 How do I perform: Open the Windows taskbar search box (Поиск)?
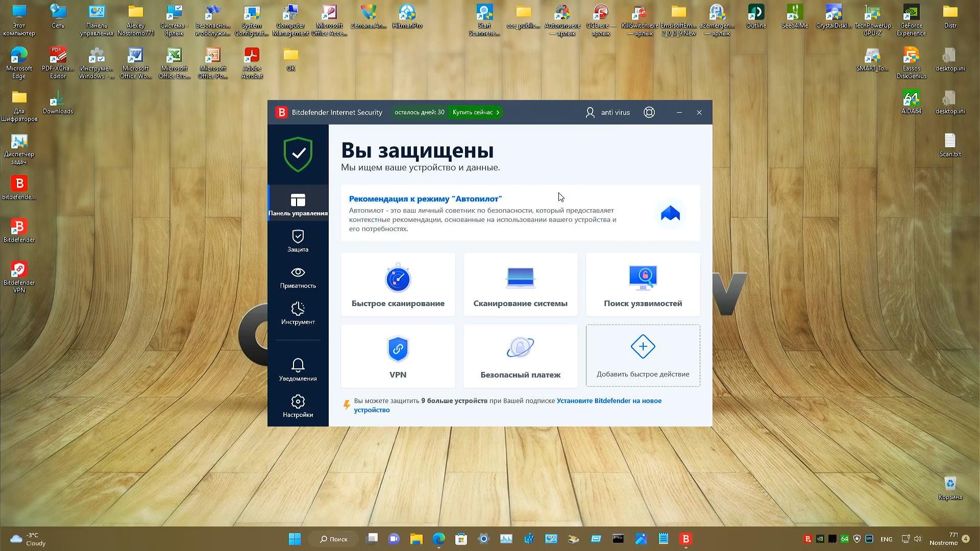tap(334, 539)
